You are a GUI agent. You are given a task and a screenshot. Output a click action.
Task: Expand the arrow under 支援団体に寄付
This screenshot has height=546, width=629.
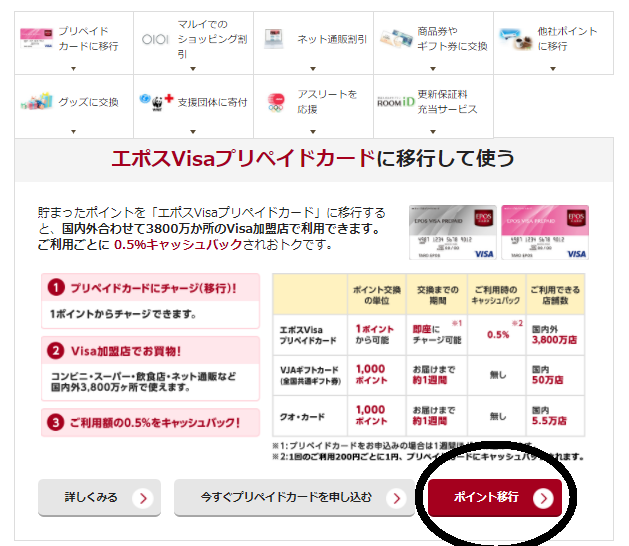click(193, 132)
